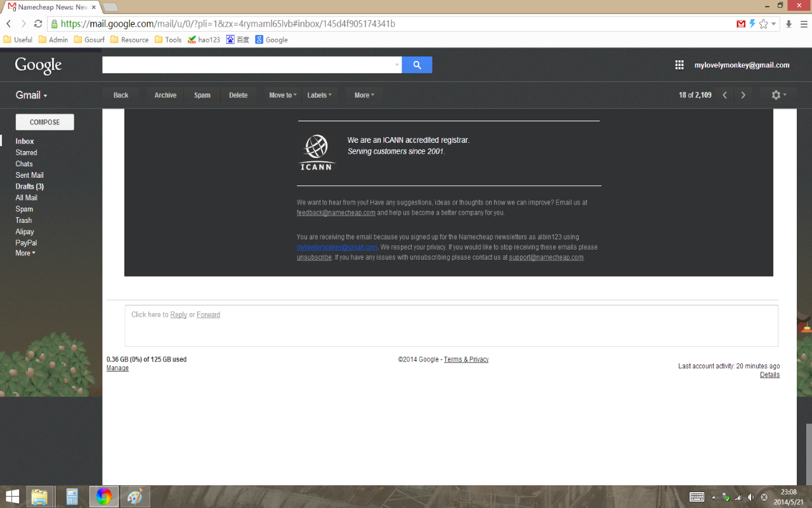
Task: Open File Explorer from the taskbar
Action: click(x=39, y=497)
